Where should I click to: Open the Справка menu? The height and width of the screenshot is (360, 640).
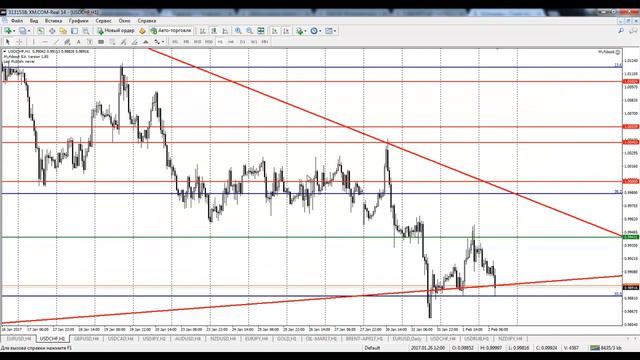(x=147, y=20)
